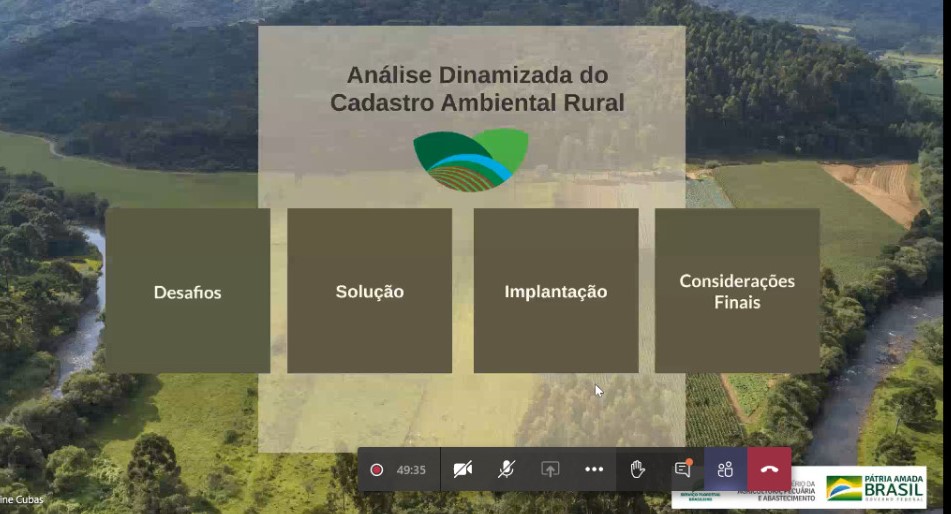Click the Análise Dinamizada slide title
Viewport: 951px width, 514px height.
click(x=476, y=88)
